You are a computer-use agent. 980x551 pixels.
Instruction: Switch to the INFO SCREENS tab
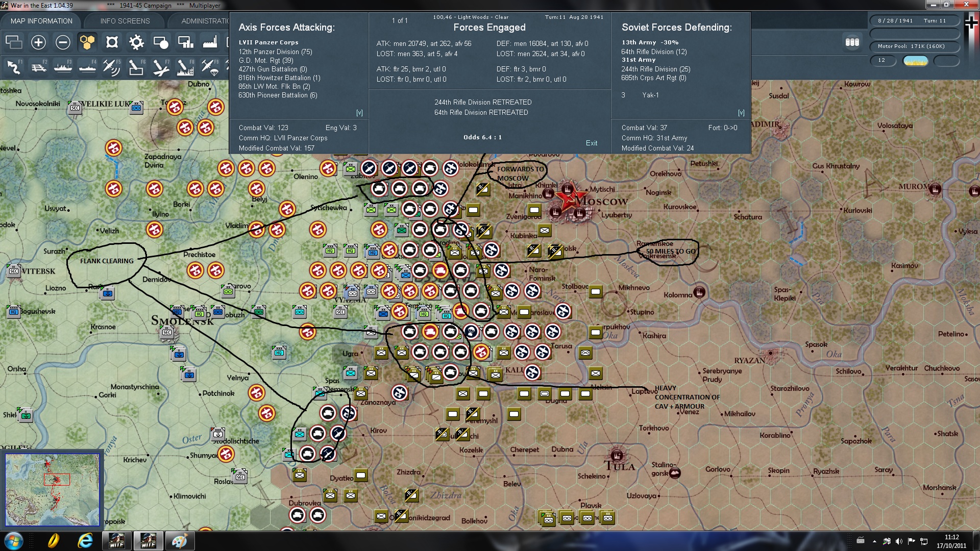(125, 21)
